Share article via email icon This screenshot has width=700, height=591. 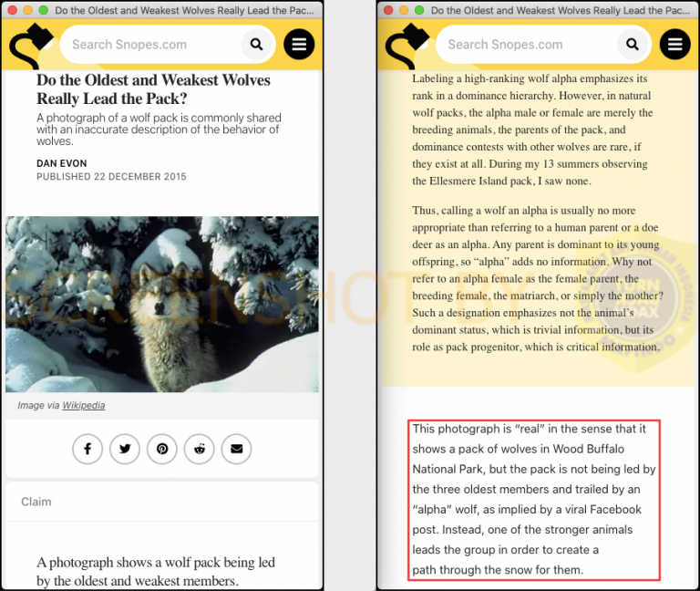coord(237,449)
